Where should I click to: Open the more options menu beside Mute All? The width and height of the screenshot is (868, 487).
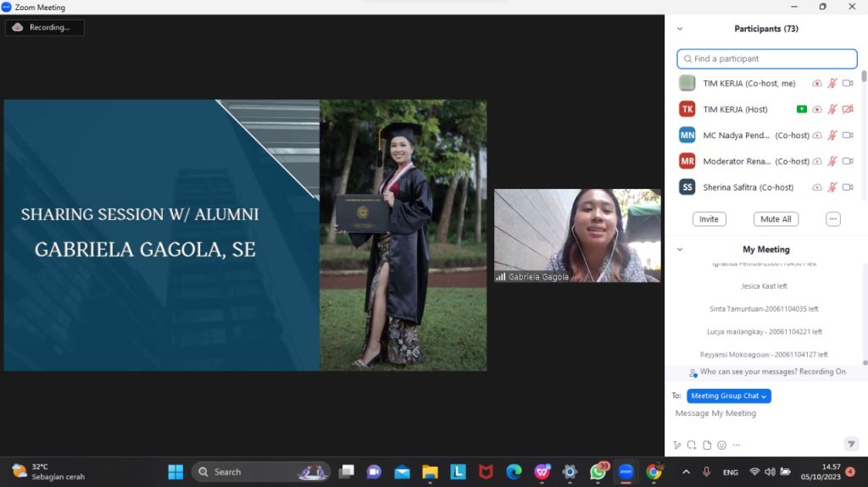pyautogui.click(x=833, y=219)
